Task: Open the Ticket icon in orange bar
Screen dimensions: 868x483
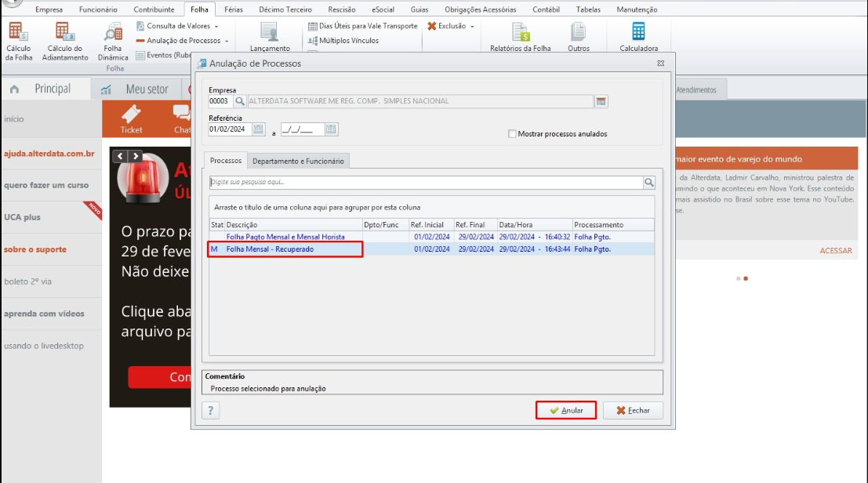Action: 131,119
